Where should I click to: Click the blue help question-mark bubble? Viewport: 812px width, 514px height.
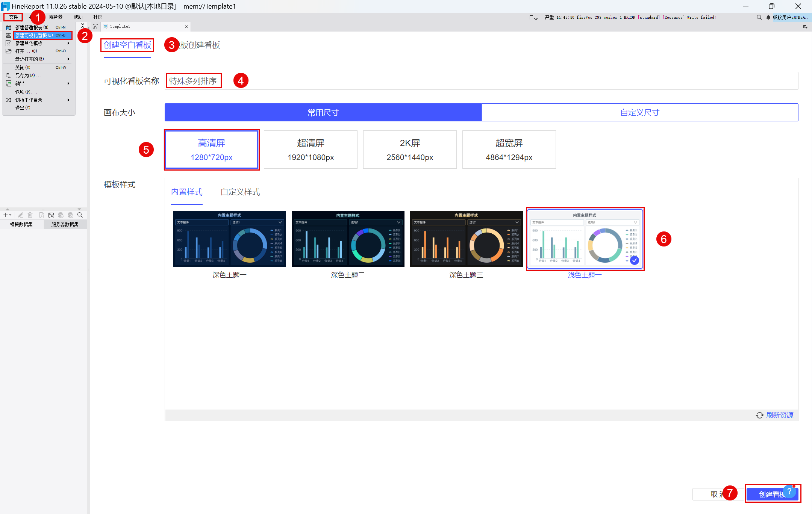(x=789, y=491)
